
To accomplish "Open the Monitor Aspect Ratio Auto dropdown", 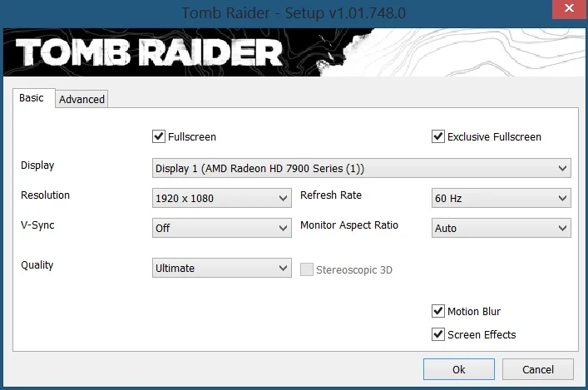I will click(501, 228).
